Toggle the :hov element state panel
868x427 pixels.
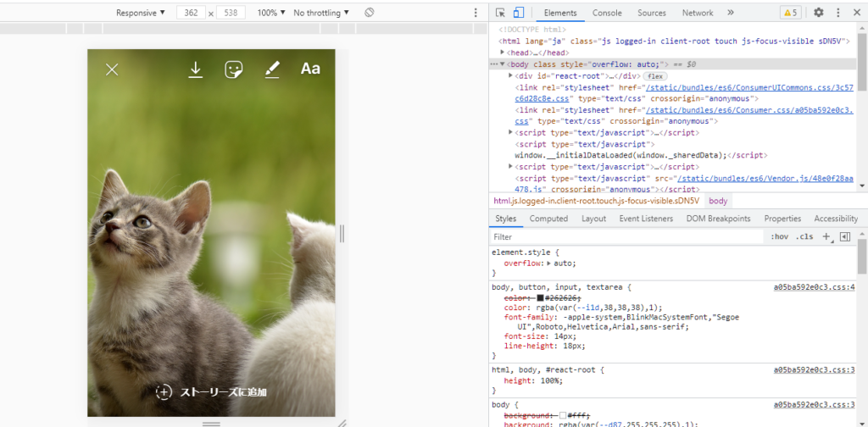[x=780, y=236]
